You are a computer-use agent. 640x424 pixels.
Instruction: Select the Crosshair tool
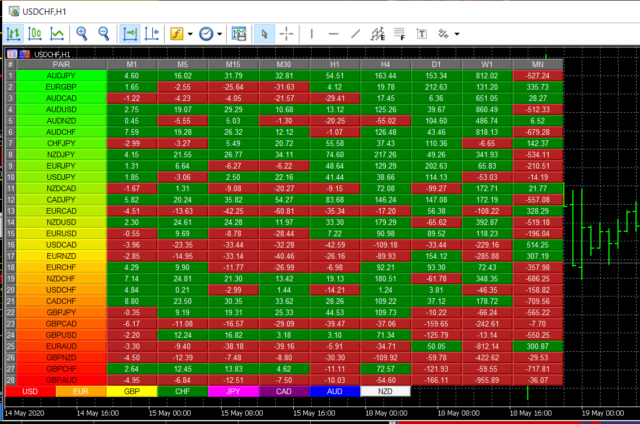point(286,34)
